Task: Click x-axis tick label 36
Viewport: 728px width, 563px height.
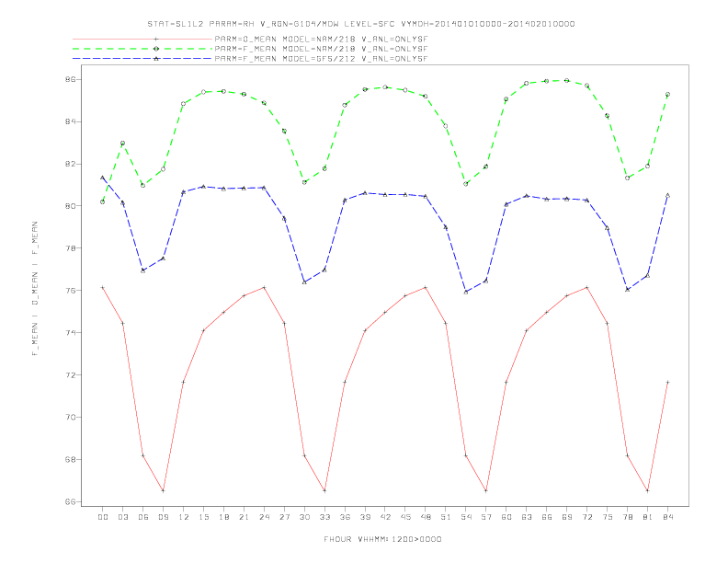Action: point(345,517)
